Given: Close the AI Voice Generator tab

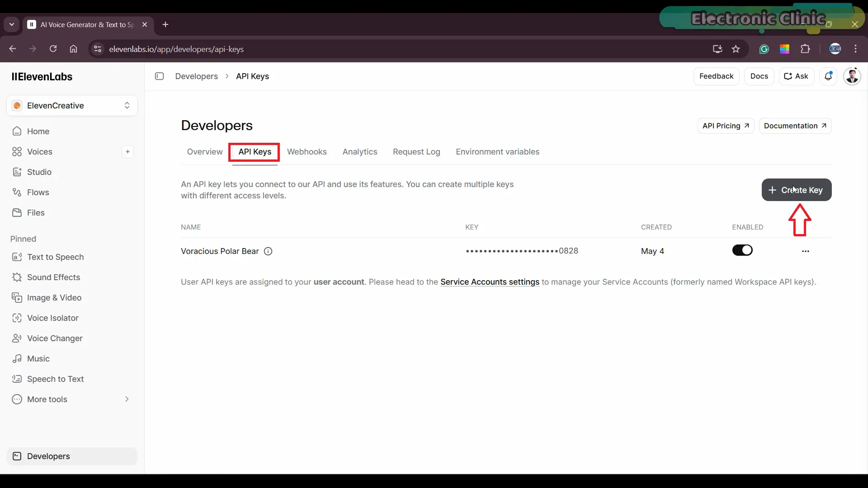Looking at the screenshot, I should point(145,24).
